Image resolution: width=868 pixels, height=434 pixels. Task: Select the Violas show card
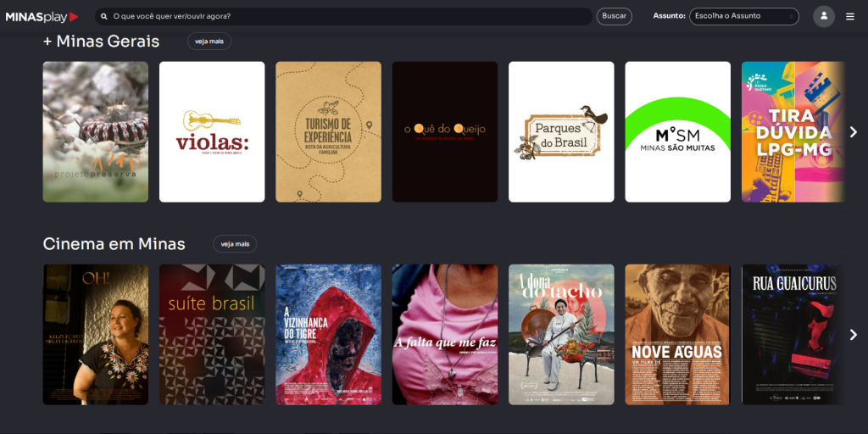(x=212, y=131)
